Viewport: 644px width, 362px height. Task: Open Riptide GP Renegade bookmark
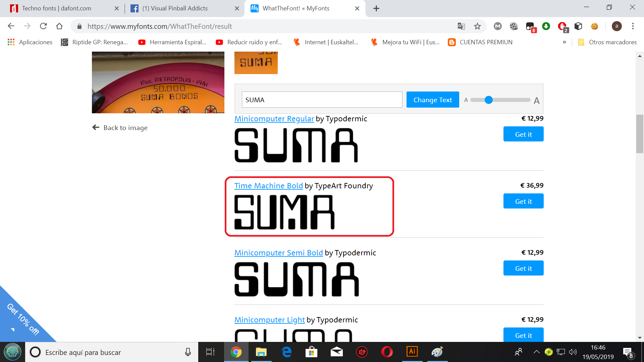tap(95, 42)
